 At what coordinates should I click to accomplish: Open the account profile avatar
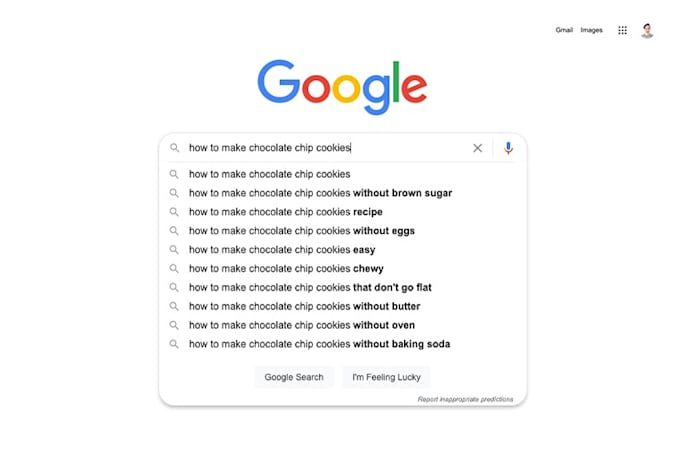(647, 30)
